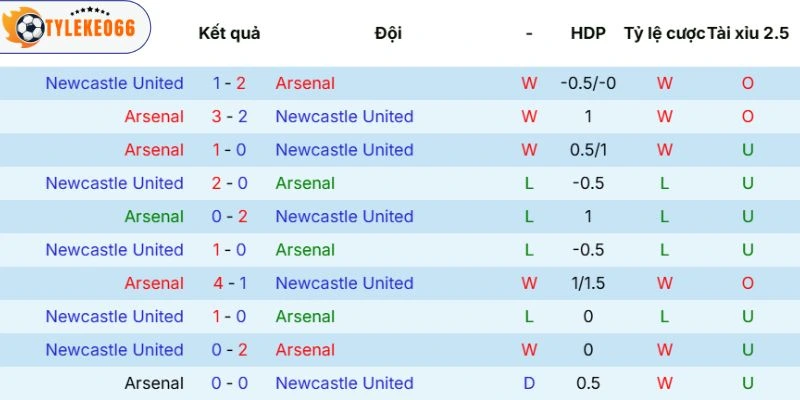
Task: Click the 1/1.5 handicap value
Action: 588,283
